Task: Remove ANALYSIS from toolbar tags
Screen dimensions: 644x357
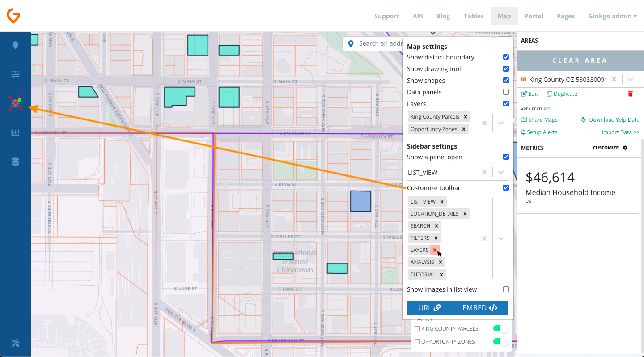Action: [441, 262]
